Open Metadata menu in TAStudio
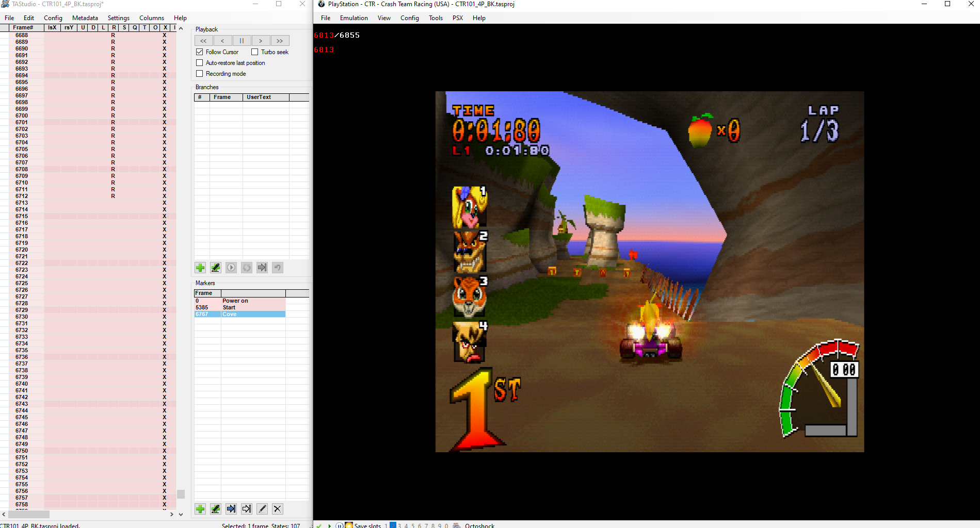980x528 pixels. [x=85, y=18]
